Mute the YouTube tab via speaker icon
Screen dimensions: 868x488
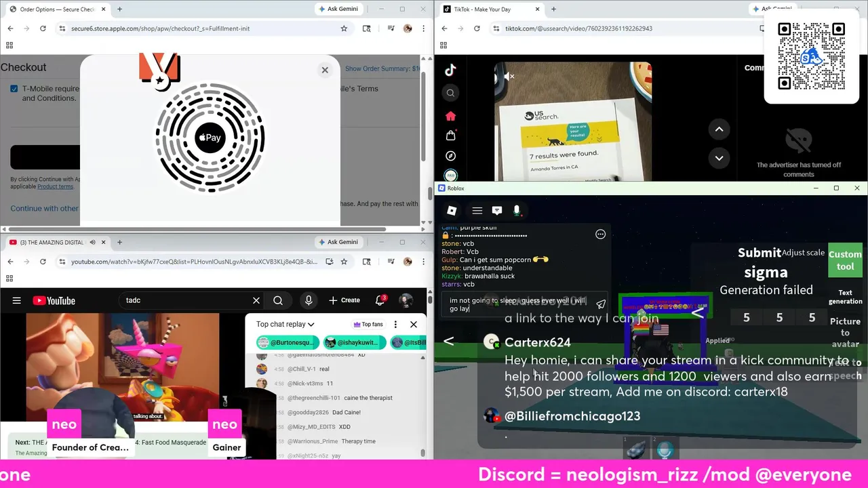(92, 242)
